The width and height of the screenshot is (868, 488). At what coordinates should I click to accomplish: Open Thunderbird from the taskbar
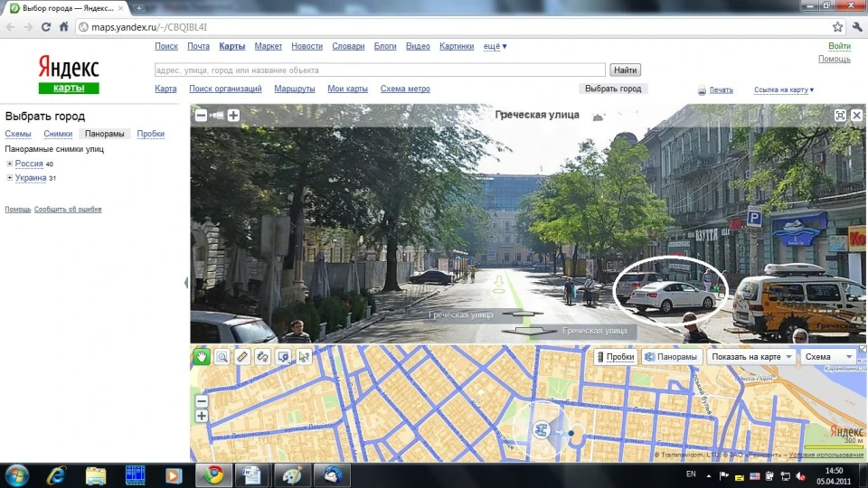pyautogui.click(x=332, y=475)
